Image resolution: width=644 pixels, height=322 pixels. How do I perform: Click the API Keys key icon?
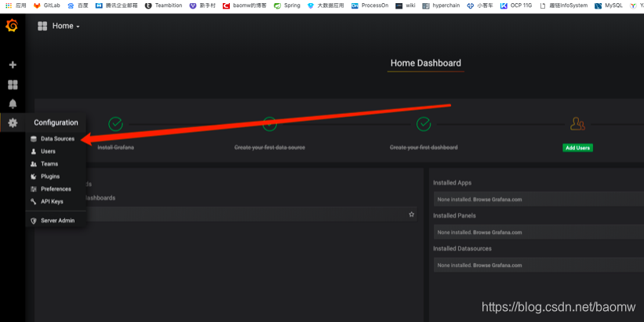point(34,202)
